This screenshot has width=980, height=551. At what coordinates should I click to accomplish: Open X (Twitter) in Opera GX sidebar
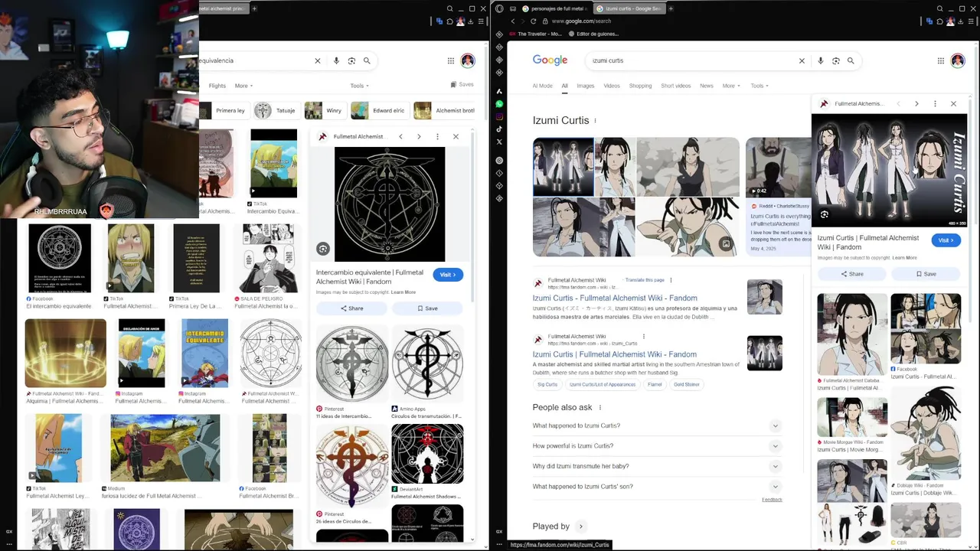tap(499, 142)
